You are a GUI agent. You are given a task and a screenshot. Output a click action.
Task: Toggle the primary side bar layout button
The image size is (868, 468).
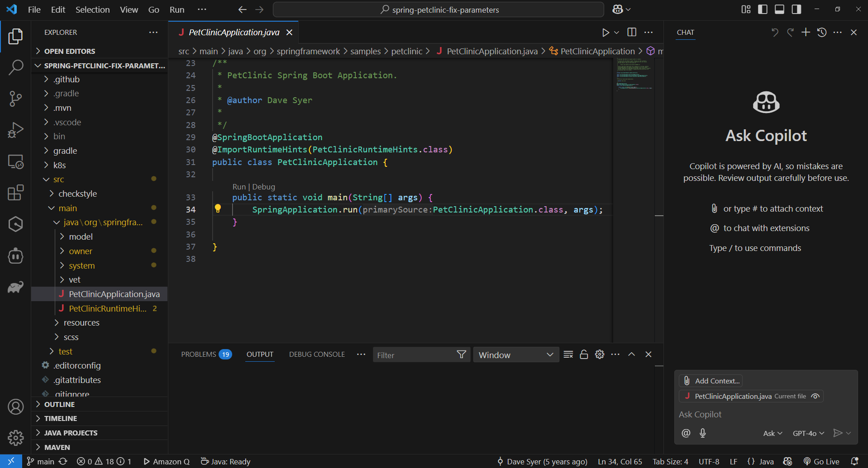click(x=763, y=9)
